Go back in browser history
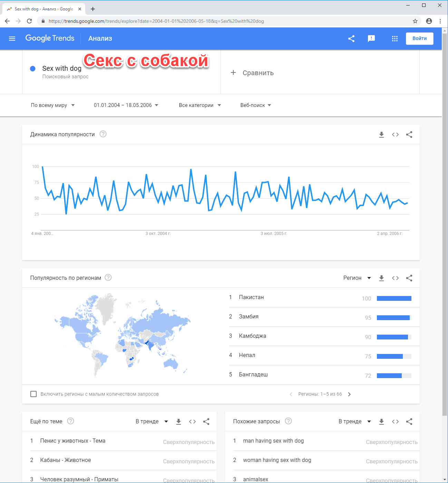Image resolution: width=448 pixels, height=483 pixels. [7, 21]
